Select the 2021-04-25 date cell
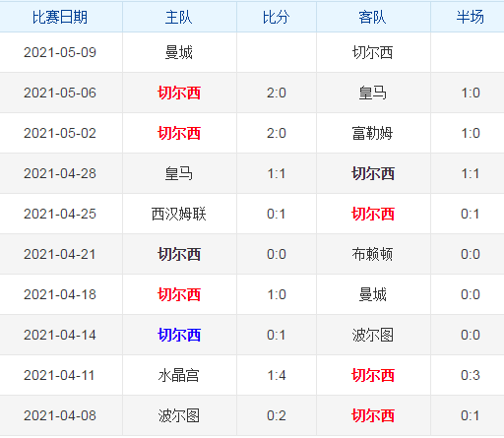The width and height of the screenshot is (504, 438). [60, 214]
